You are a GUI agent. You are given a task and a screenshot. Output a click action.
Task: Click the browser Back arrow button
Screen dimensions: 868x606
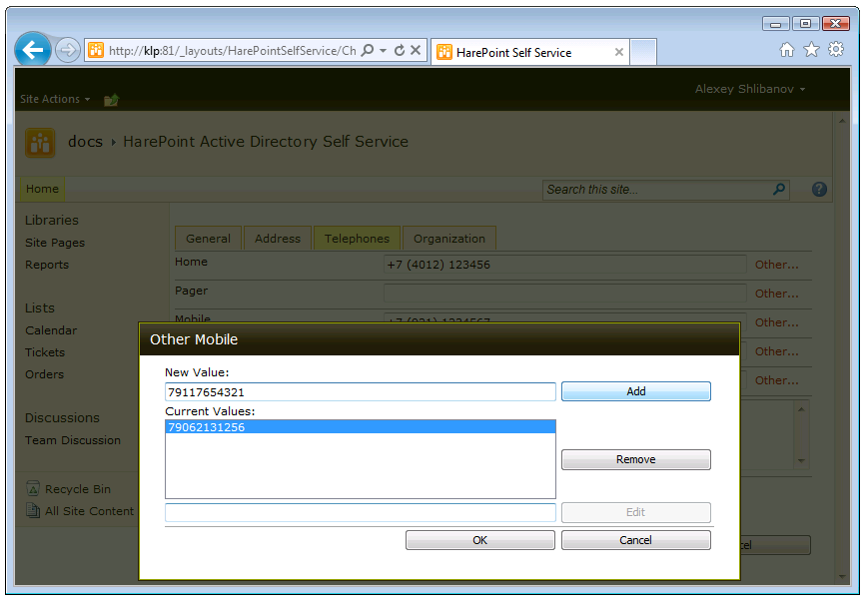click(x=33, y=50)
